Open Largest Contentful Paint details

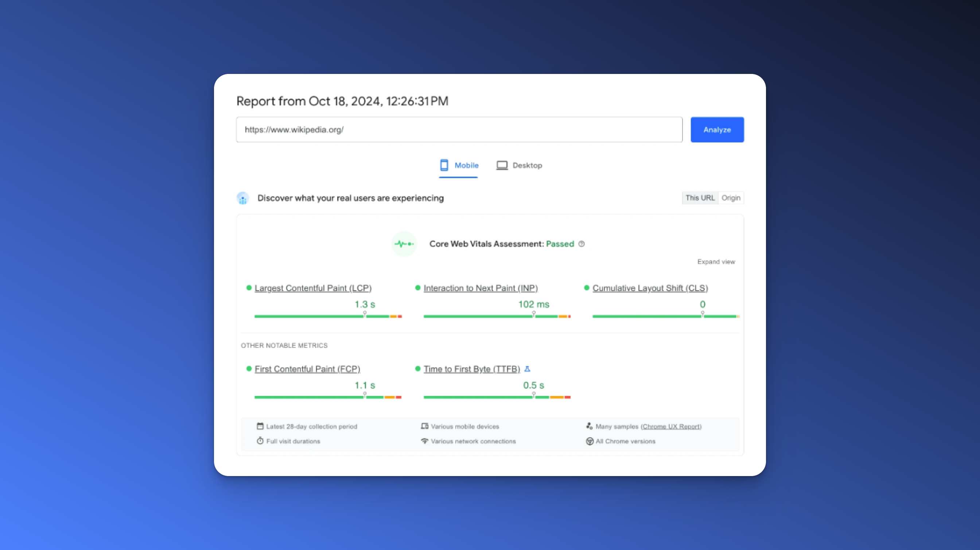[313, 288]
